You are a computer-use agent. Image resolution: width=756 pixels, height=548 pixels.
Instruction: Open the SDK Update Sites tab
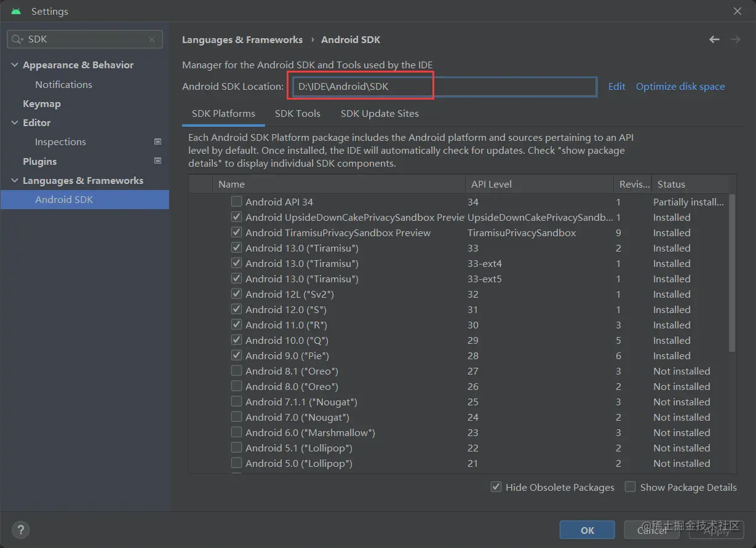380,114
